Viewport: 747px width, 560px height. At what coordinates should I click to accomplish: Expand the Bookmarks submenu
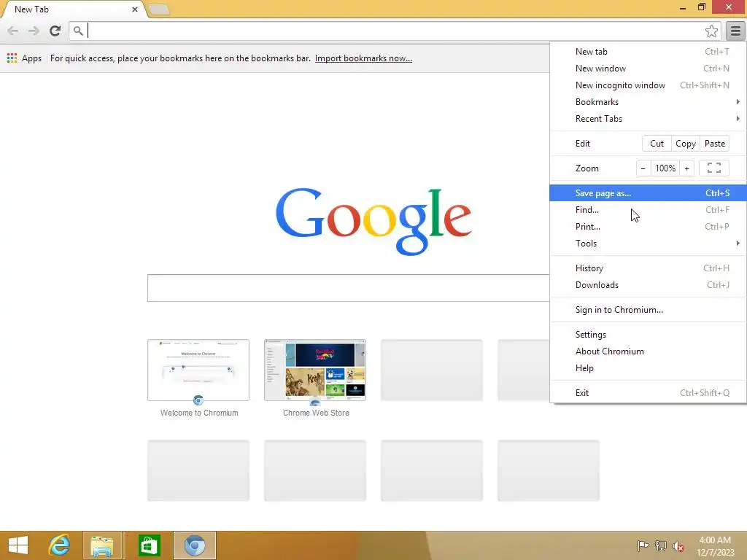point(648,102)
